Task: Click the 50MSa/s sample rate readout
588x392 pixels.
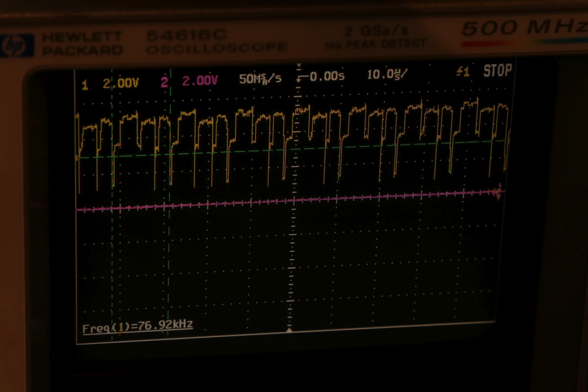Action: tap(260, 78)
